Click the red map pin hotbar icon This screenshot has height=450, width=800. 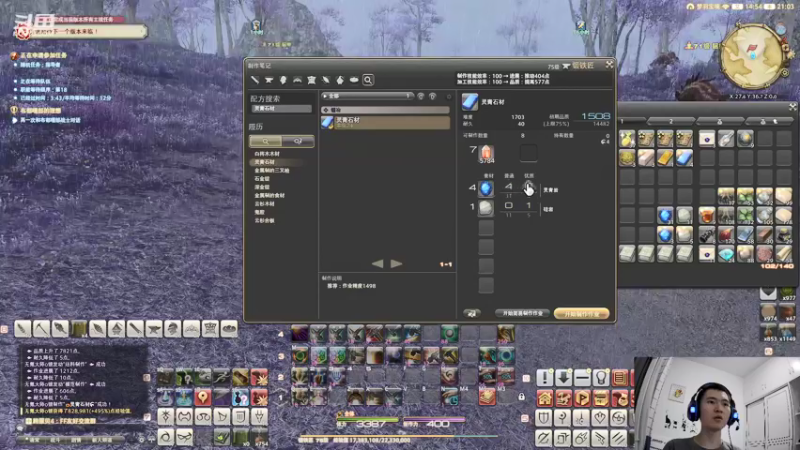(x=203, y=398)
